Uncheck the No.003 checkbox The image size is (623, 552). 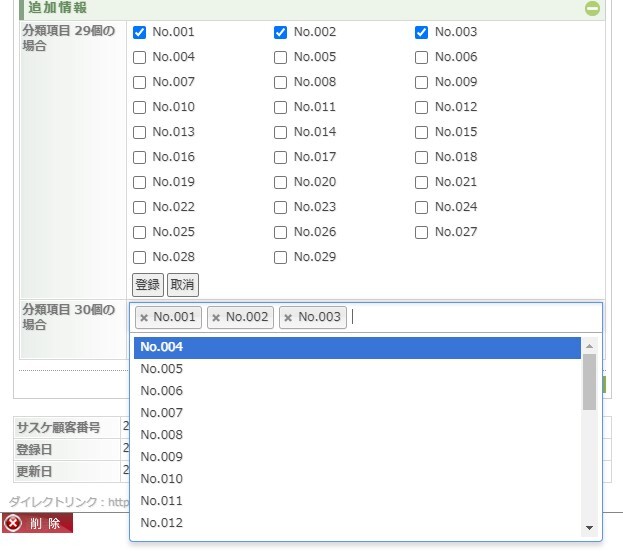click(422, 32)
